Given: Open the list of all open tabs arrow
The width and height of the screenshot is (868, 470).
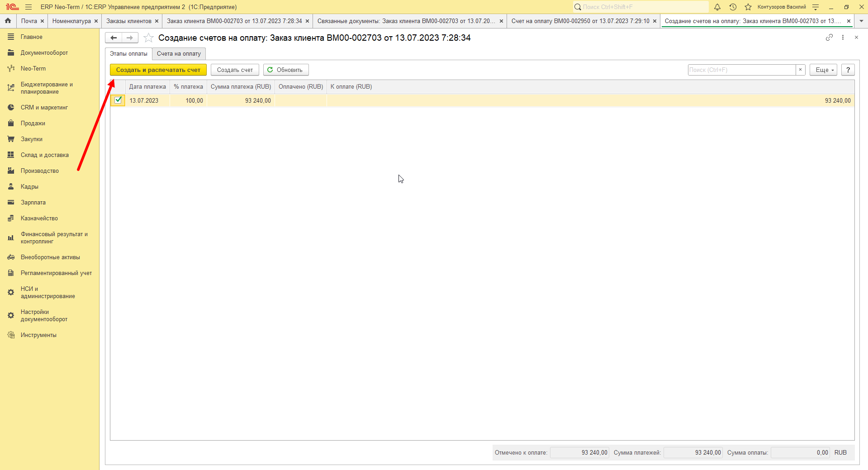Looking at the screenshot, I should tap(861, 21).
